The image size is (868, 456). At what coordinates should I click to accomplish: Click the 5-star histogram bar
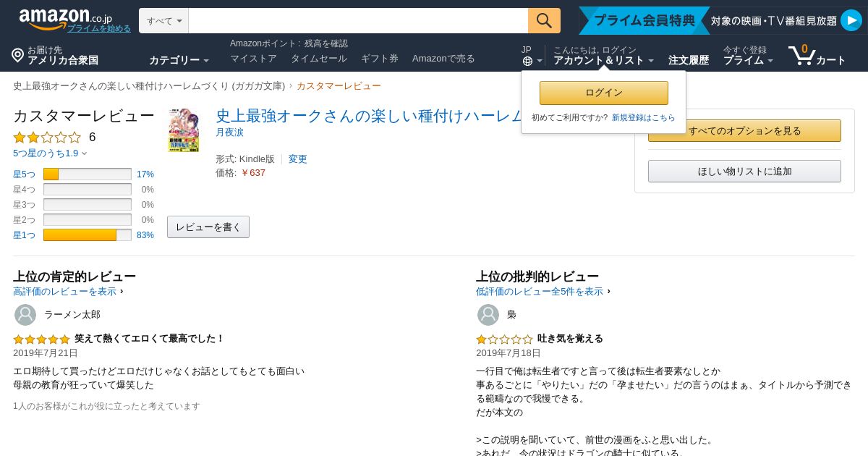[88, 174]
